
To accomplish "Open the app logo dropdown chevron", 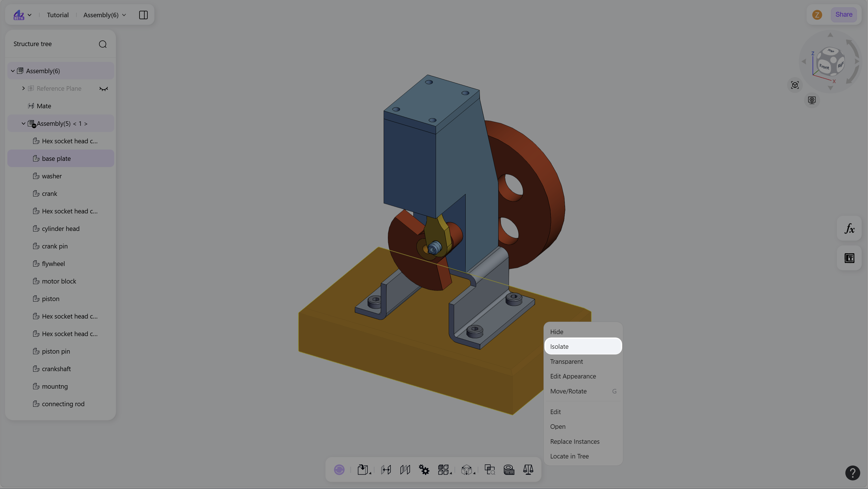I will pos(30,15).
